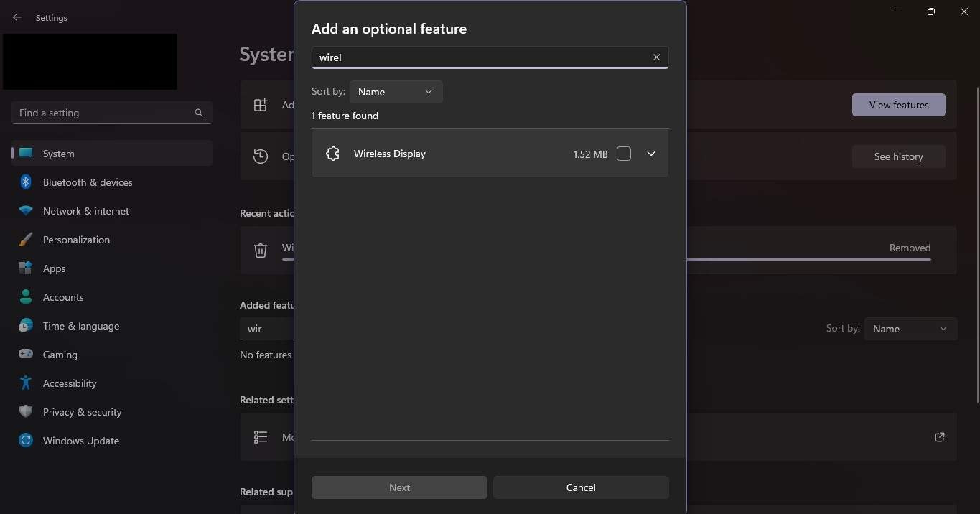Open Gaming settings
Image resolution: width=980 pixels, height=514 pixels.
point(112,355)
